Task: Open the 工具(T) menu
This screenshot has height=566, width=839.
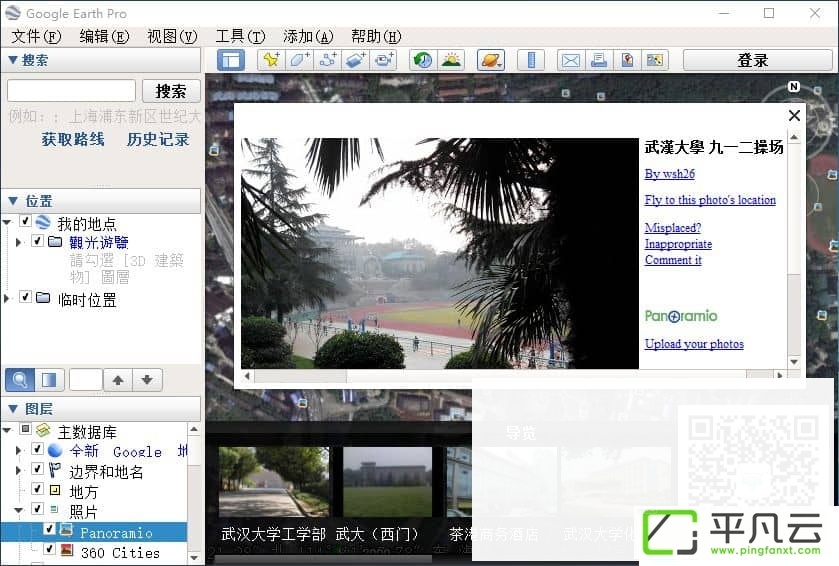Action: click(x=240, y=36)
